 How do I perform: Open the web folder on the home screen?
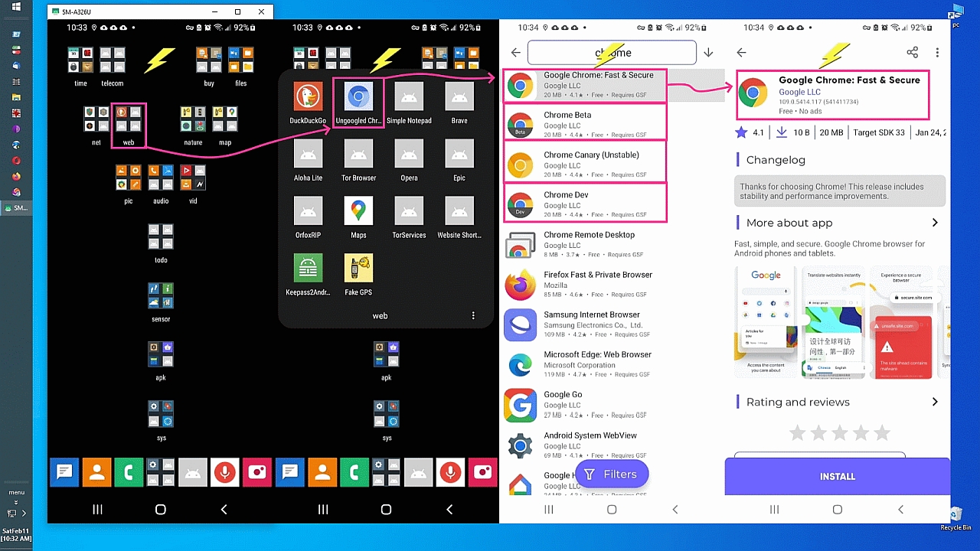pos(128,126)
